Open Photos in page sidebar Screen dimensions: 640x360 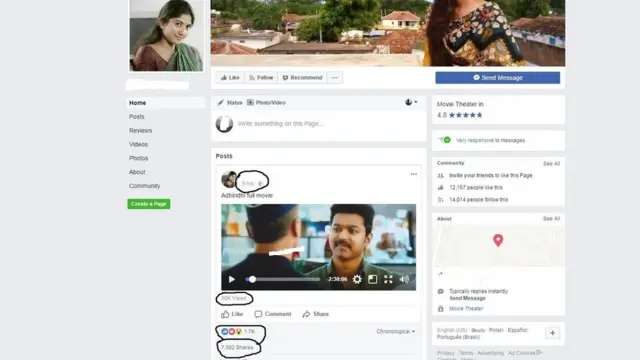(138, 158)
